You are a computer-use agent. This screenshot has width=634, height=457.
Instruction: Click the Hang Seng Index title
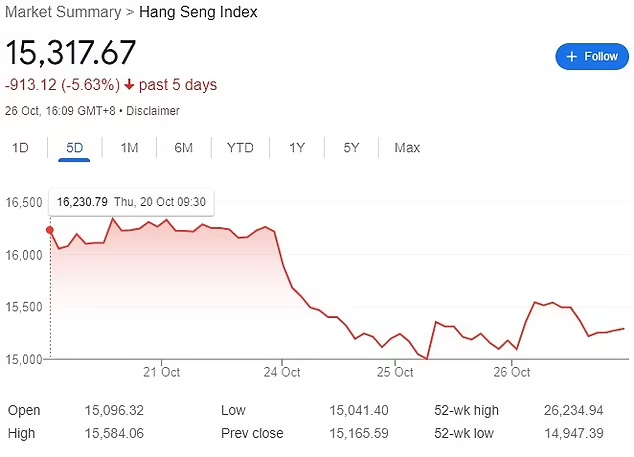click(197, 12)
